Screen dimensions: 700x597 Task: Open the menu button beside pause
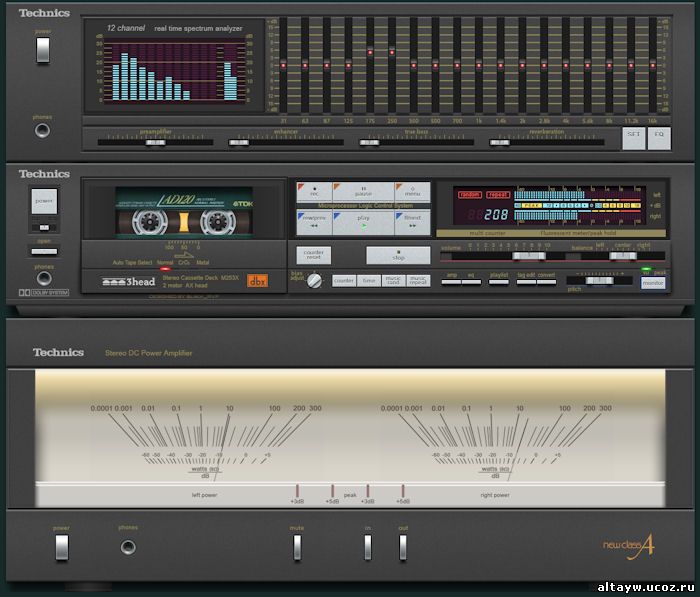412,192
